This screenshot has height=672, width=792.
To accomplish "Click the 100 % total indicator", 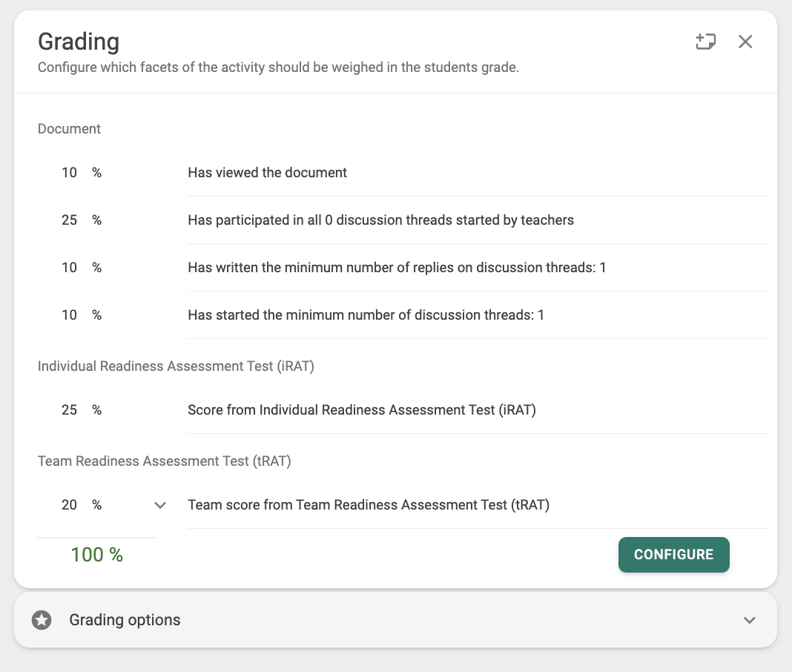I will [x=96, y=554].
